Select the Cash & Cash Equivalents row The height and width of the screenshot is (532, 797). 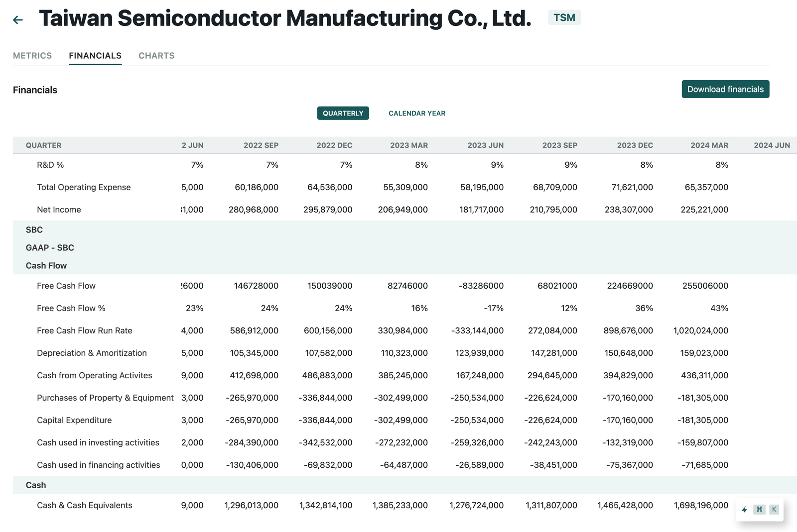click(x=84, y=505)
